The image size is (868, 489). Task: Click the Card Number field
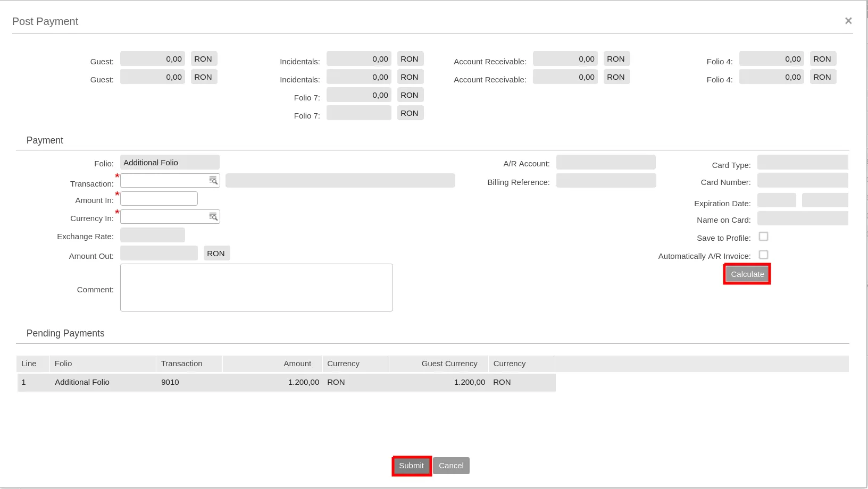(803, 180)
